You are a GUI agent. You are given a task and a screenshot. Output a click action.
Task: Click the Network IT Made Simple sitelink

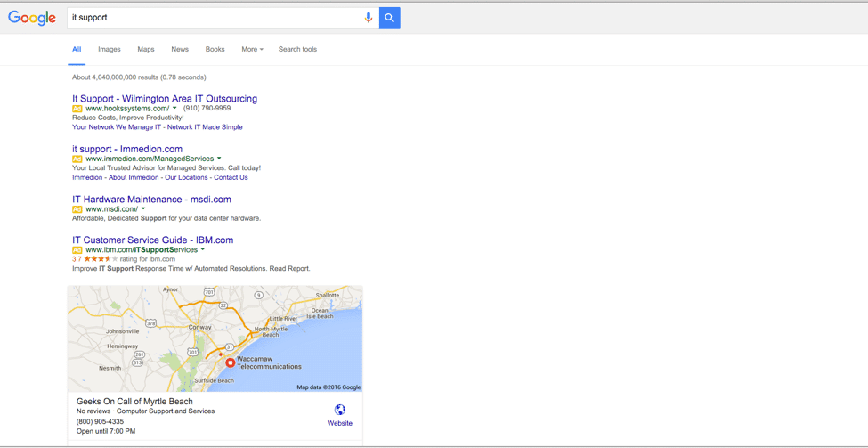click(205, 126)
